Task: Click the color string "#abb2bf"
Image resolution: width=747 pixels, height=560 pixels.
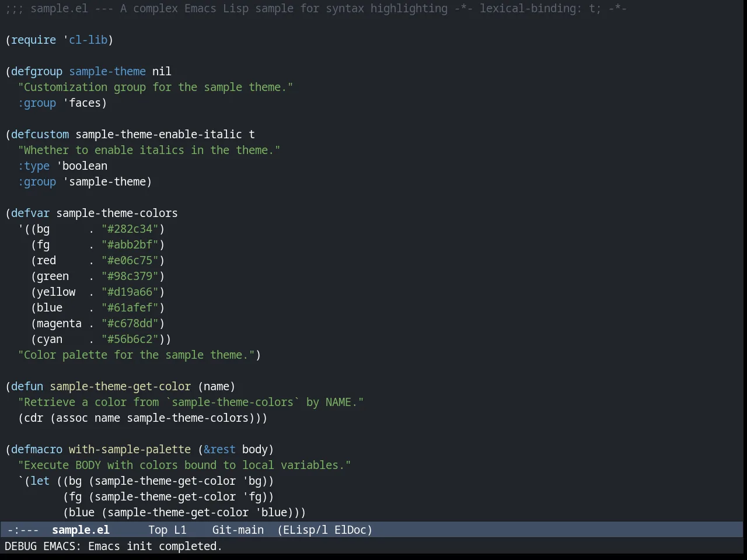Action: click(130, 244)
